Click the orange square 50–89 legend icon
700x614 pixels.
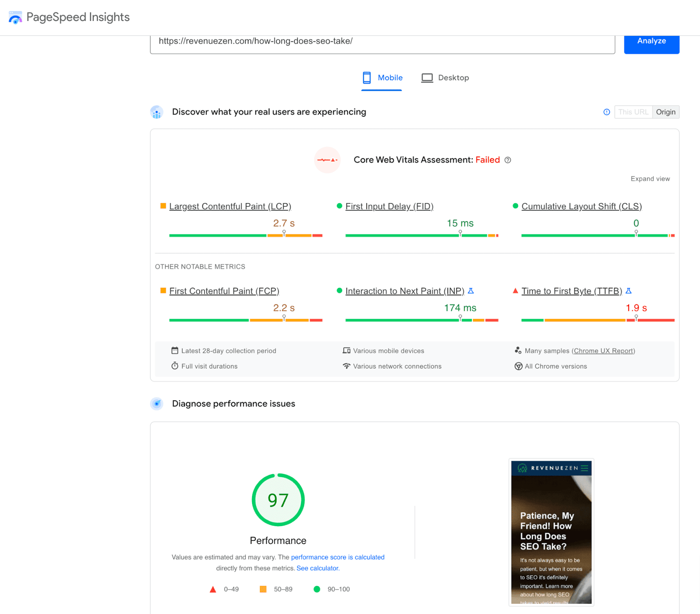[x=263, y=589]
